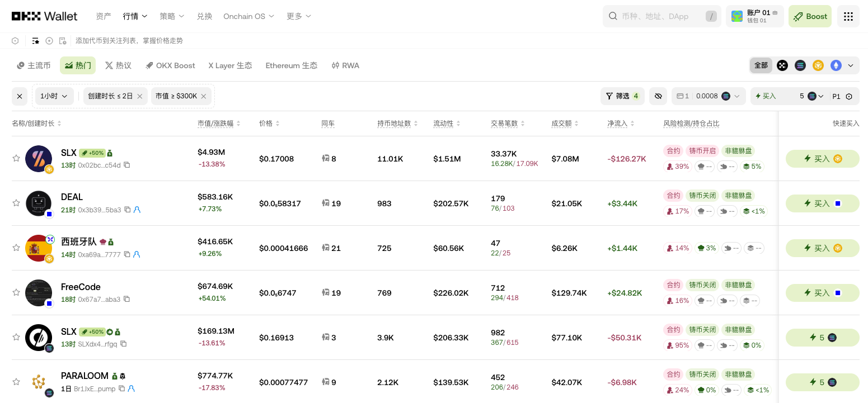This screenshot has width=868, height=403.
Task: Click the hexagon icon in sub-toolbar
Action: click(x=15, y=41)
